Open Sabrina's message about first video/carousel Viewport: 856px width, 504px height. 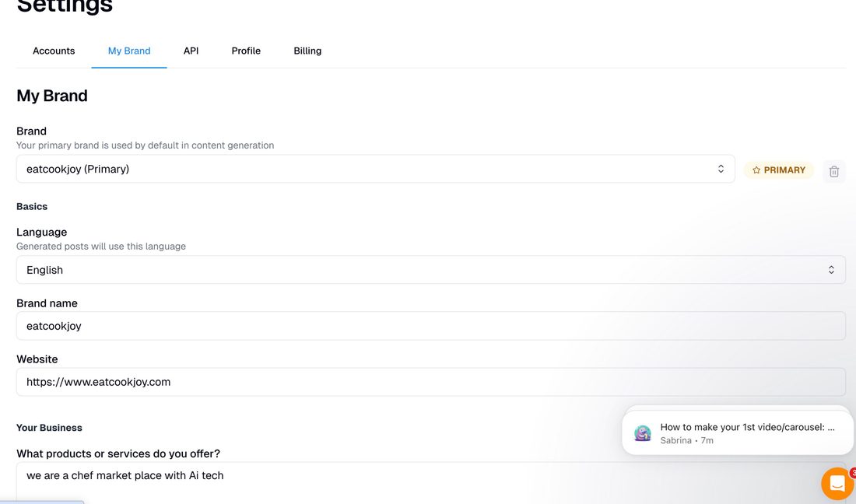[x=738, y=433]
